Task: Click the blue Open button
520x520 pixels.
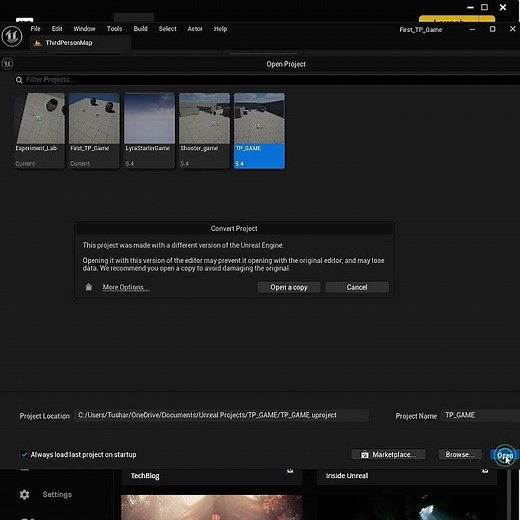Action: point(505,455)
